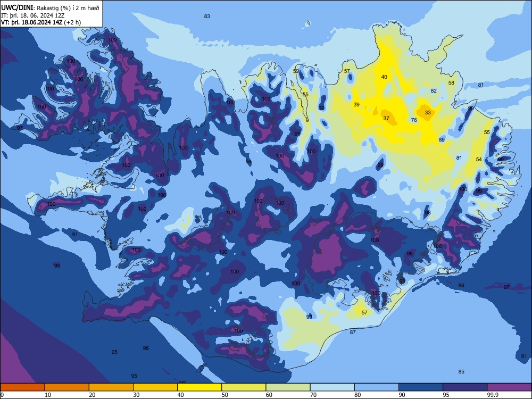
Task: Click the map value '96' off southeast coast
Action: click(461, 286)
